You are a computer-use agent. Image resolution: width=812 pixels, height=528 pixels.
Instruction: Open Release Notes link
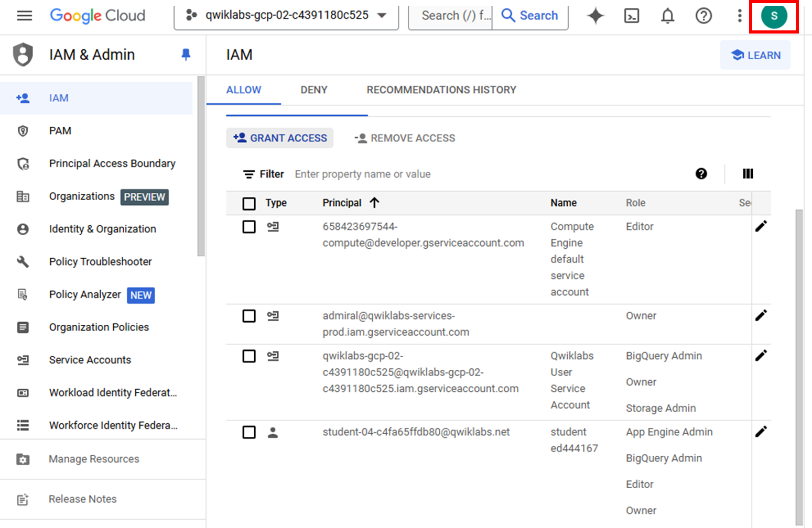(x=83, y=499)
